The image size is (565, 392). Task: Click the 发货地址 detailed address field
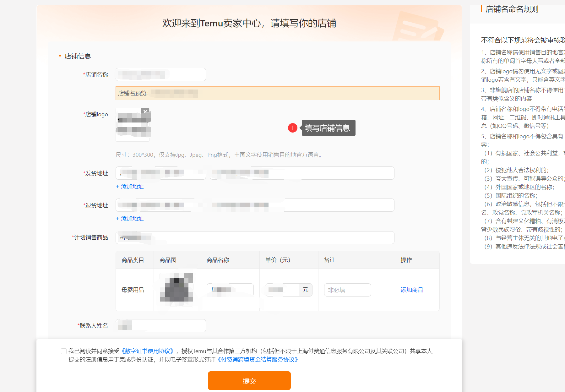[302, 173]
